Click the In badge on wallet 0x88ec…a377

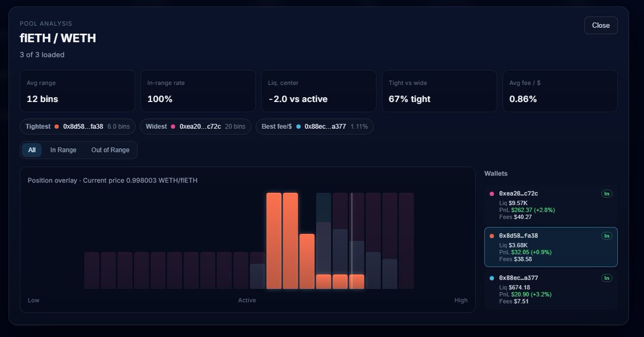[606, 278]
